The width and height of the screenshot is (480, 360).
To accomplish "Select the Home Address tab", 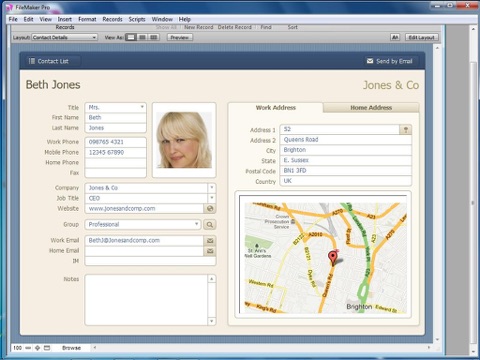I will point(371,108).
